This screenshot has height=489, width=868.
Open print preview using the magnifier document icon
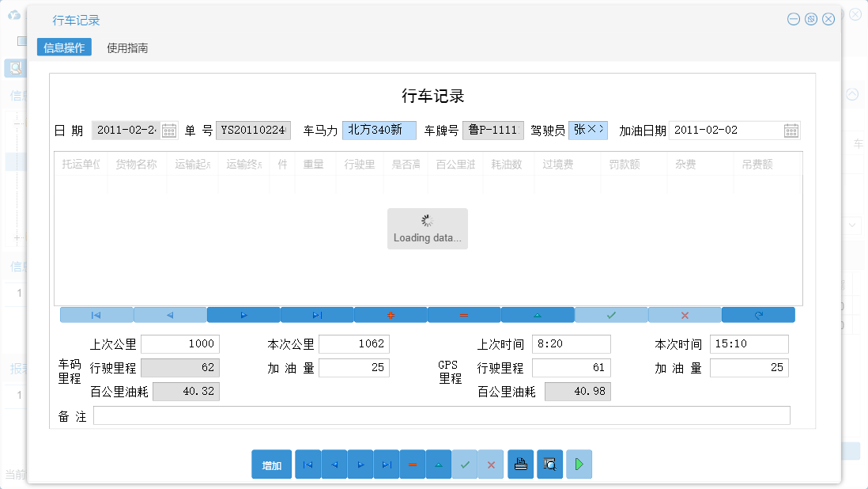click(549, 464)
